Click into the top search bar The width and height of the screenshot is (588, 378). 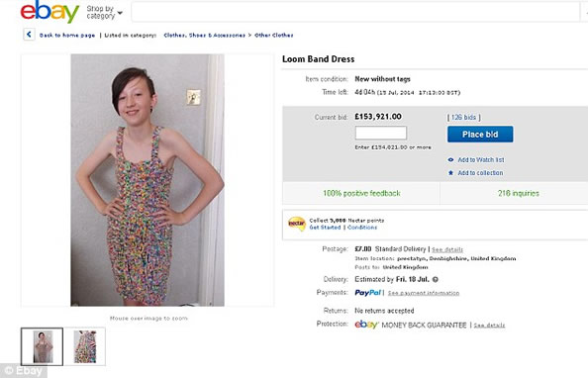[355, 12]
